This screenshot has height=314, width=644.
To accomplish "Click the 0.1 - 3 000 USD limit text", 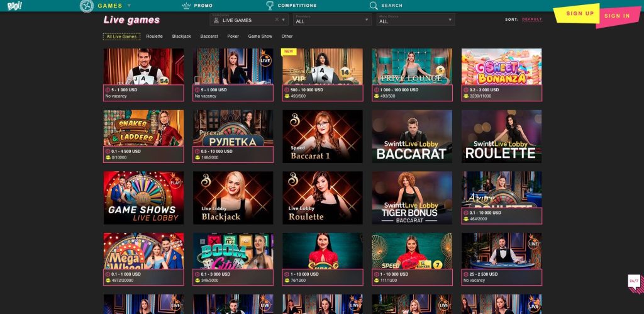I will coord(216,274).
